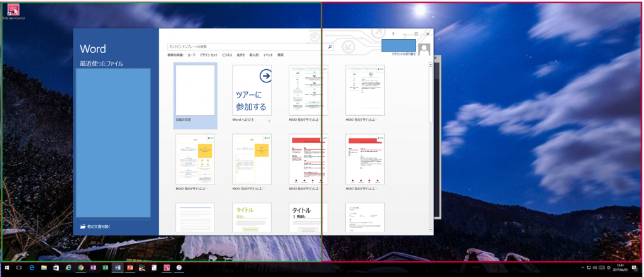
Task: Select the black タイトル 1 見出し template
Action: pos(308,217)
